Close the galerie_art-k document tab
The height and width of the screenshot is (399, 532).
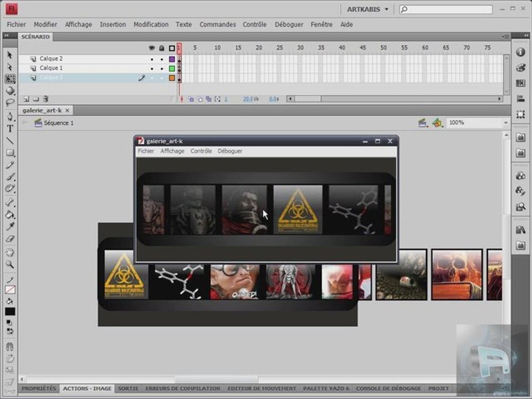click(x=67, y=110)
